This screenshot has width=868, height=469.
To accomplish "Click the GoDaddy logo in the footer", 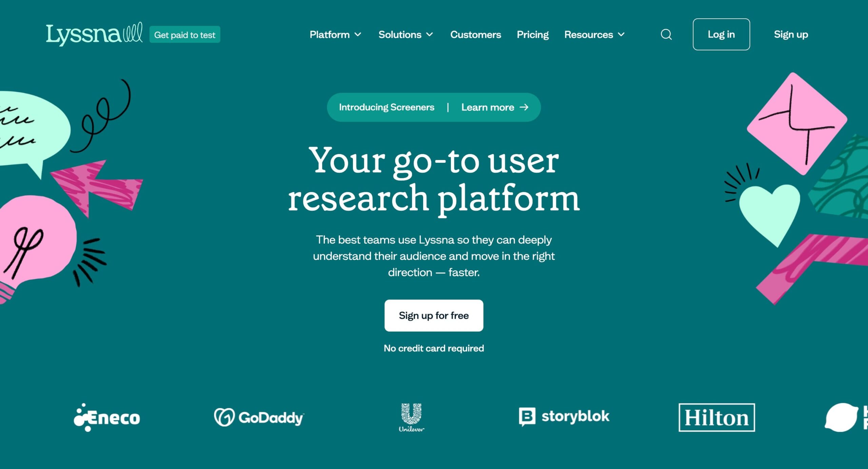I will pos(259,416).
